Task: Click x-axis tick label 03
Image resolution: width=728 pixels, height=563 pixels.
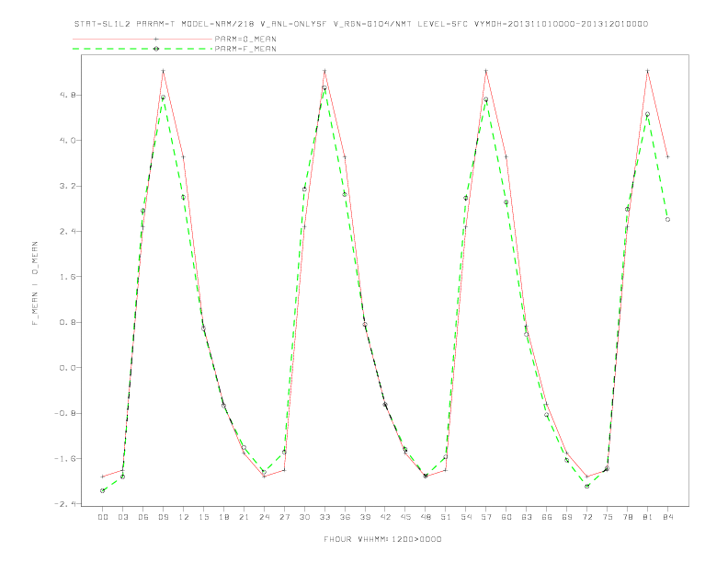Action: click(122, 517)
